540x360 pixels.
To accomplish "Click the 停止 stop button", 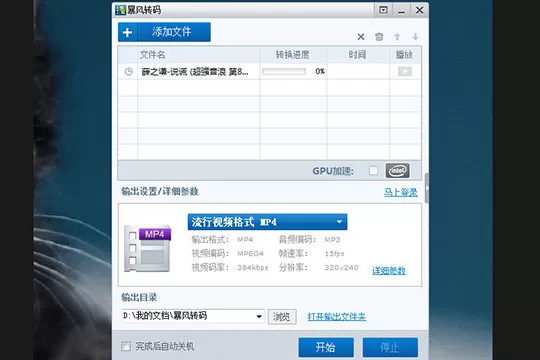I will [x=390, y=347].
